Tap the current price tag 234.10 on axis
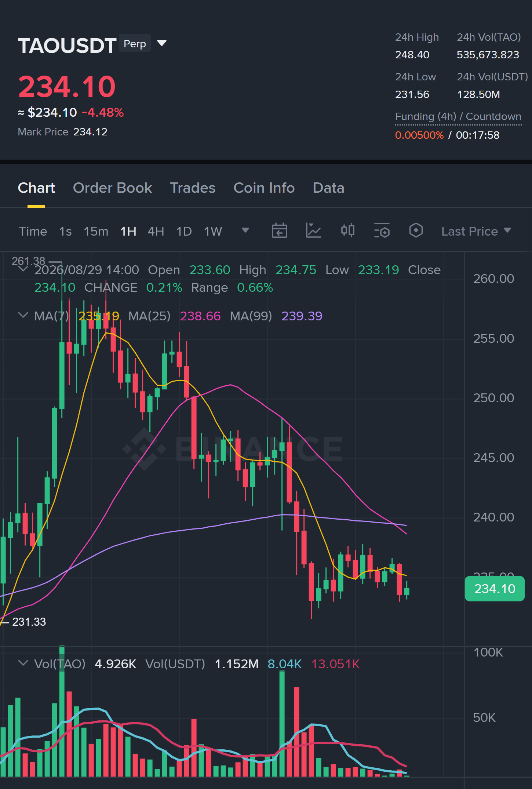Image resolution: width=532 pixels, height=789 pixels. click(495, 589)
